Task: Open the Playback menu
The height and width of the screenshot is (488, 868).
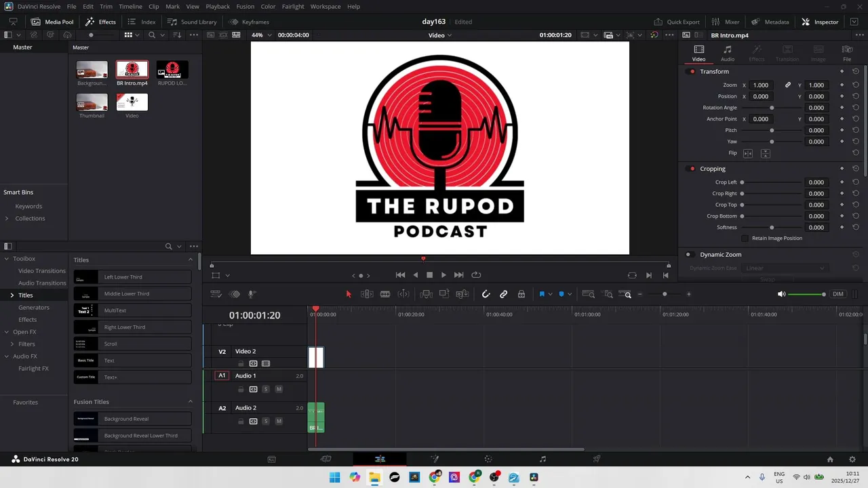Action: tap(218, 6)
